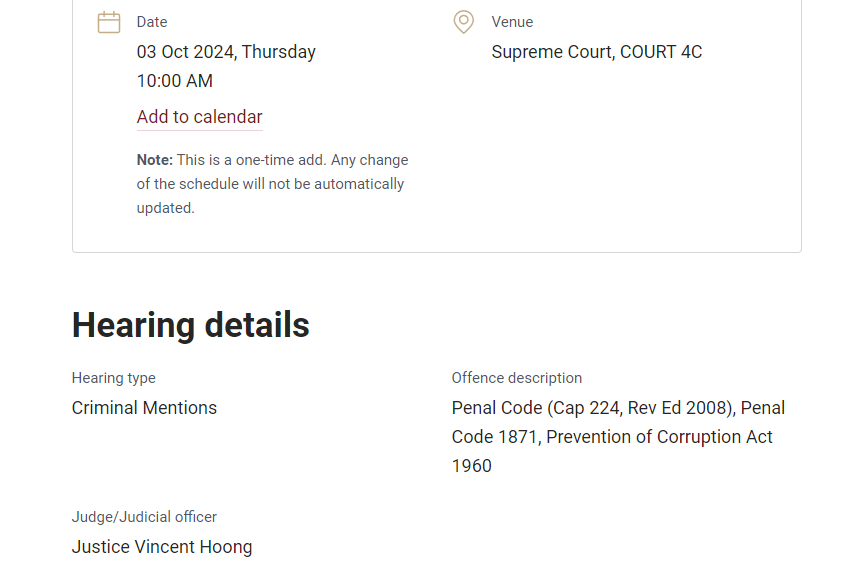Click the Prevention of Corruption Act text
Viewport: 844px width, 580px height.
coord(659,437)
